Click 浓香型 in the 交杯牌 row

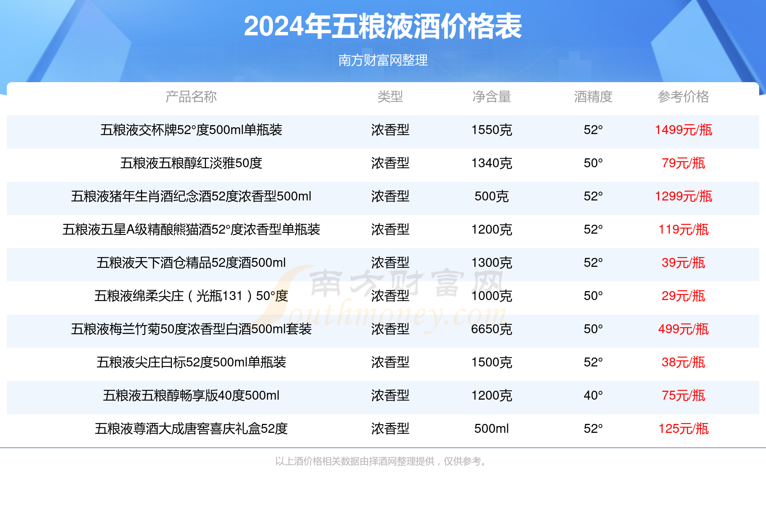click(x=390, y=130)
